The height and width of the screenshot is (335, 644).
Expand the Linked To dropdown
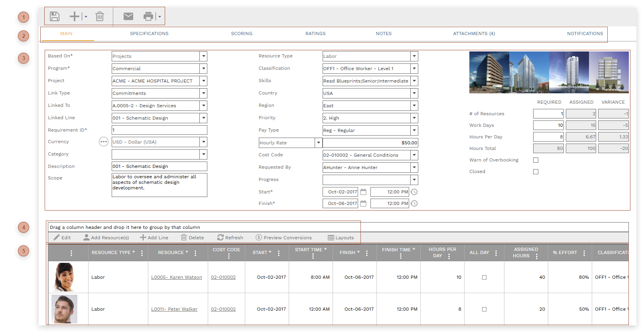(204, 106)
